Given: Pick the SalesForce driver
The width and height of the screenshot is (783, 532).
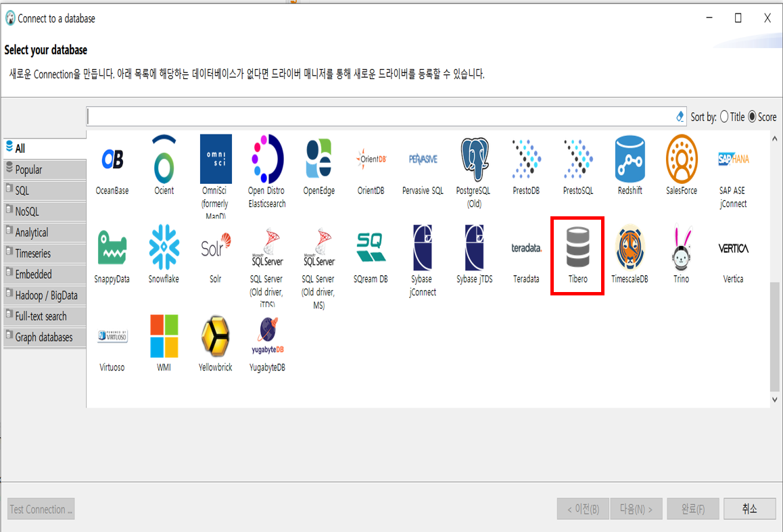Looking at the screenshot, I should [x=682, y=160].
